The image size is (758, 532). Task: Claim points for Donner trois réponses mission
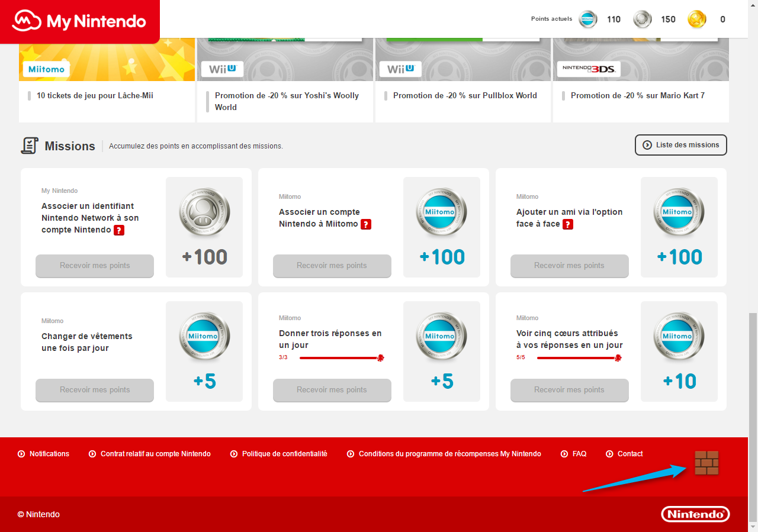[x=332, y=390]
